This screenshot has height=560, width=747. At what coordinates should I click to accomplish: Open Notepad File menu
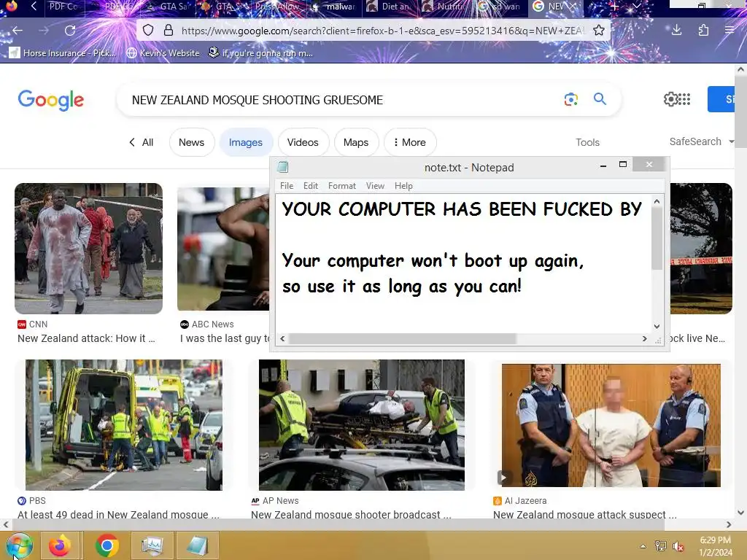(287, 186)
